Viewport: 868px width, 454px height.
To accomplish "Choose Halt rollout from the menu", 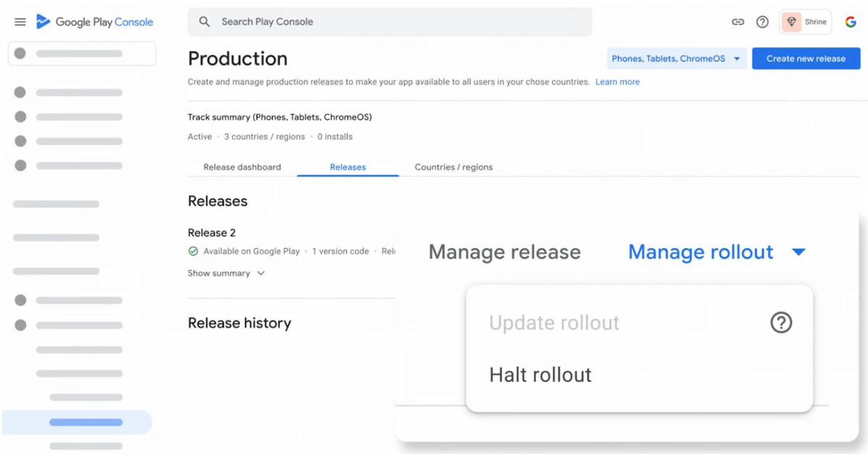I will (540, 374).
